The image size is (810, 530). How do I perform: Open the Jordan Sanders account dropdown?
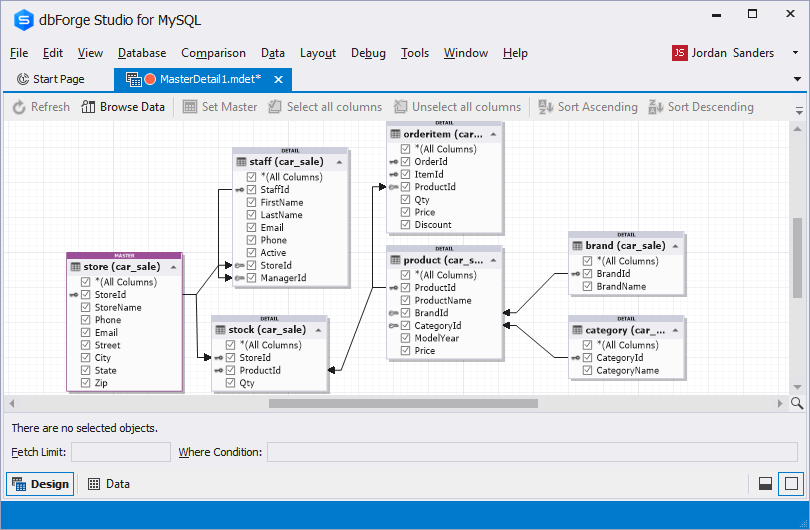pyautogui.click(x=796, y=53)
